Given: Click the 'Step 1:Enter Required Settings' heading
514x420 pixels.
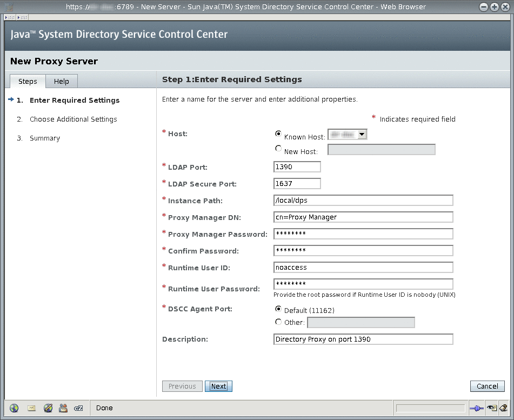Looking at the screenshot, I should pos(232,79).
